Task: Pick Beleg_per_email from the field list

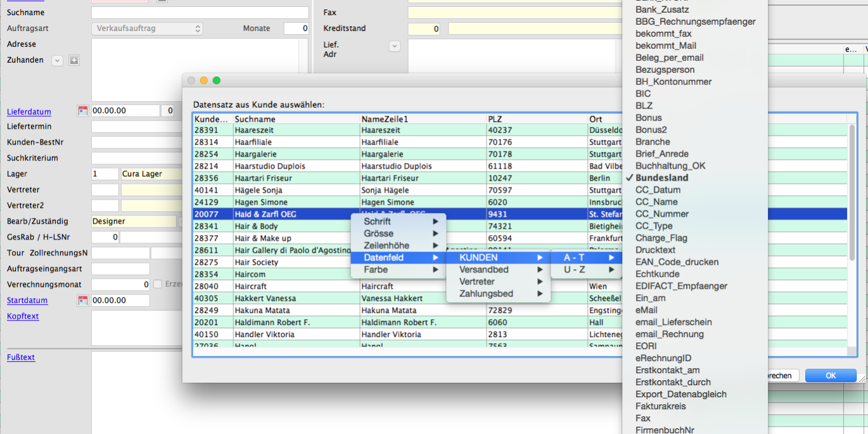Action: 695,58
